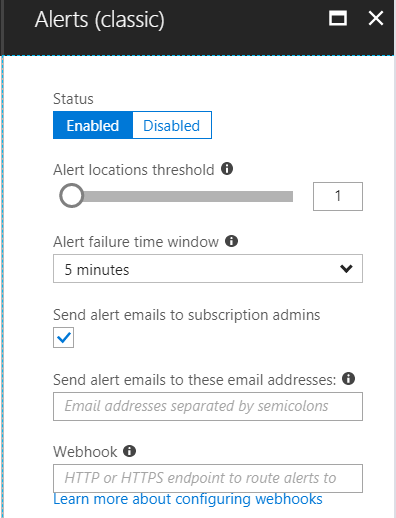Viewport: 396px width, 518px height.
Task: Click the Webhook info icon
Action: 129,451
